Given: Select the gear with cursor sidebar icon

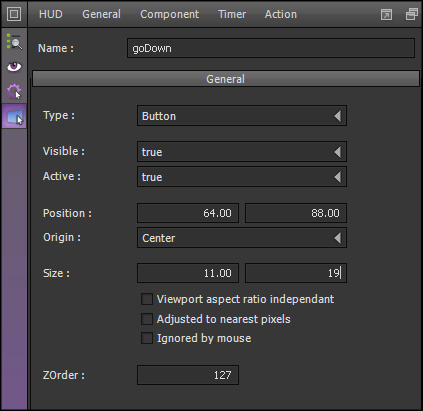Looking at the screenshot, I should coord(14,91).
